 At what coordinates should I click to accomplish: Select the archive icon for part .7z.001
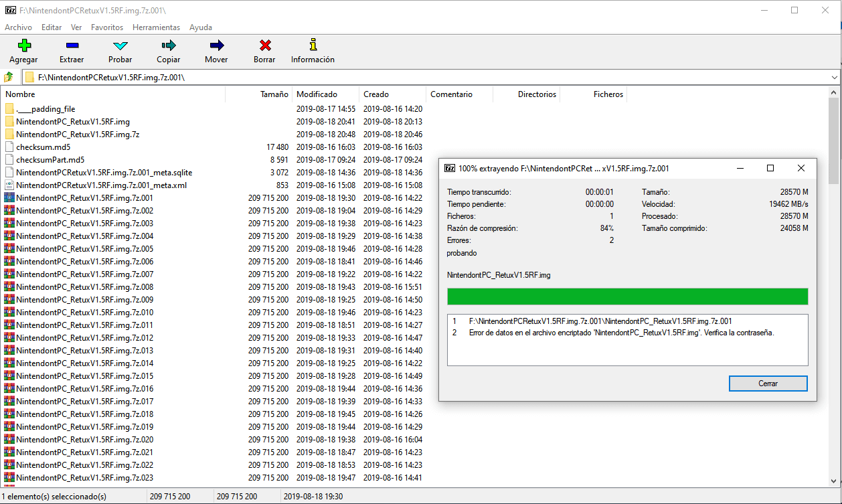coord(9,197)
